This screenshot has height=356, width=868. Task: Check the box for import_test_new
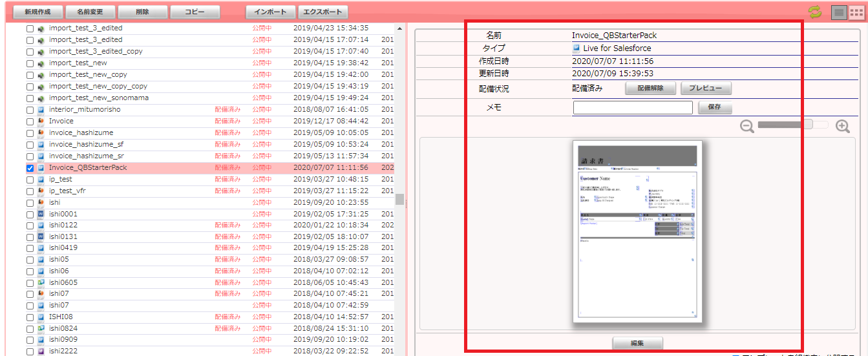(30, 63)
